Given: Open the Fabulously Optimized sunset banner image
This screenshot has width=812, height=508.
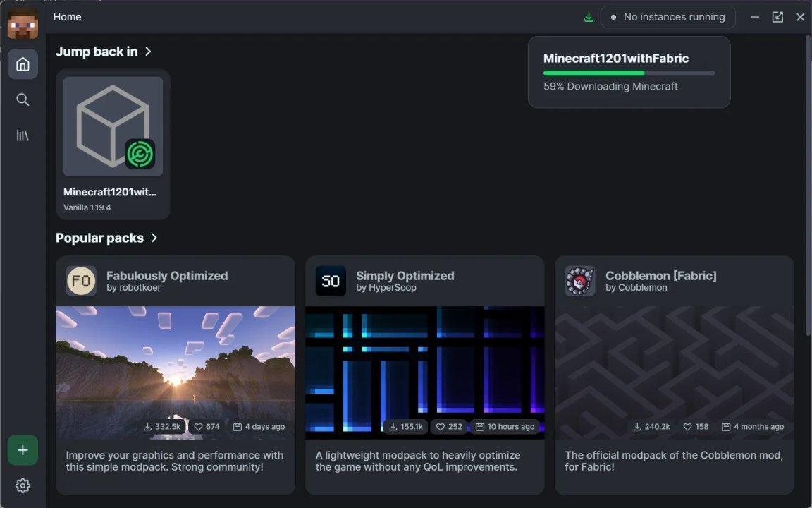Looking at the screenshot, I should tap(176, 373).
